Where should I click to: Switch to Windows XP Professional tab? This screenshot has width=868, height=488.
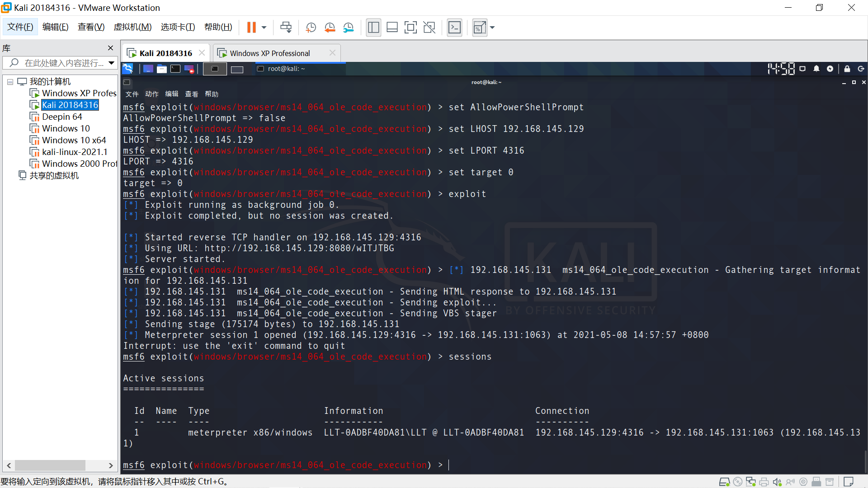click(270, 53)
